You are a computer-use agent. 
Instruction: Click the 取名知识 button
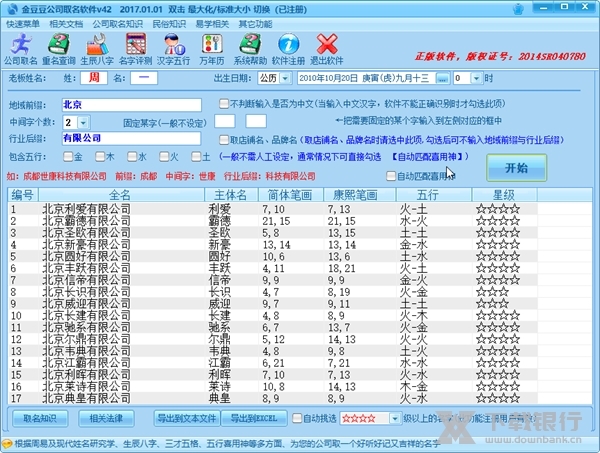pyautogui.click(x=40, y=418)
